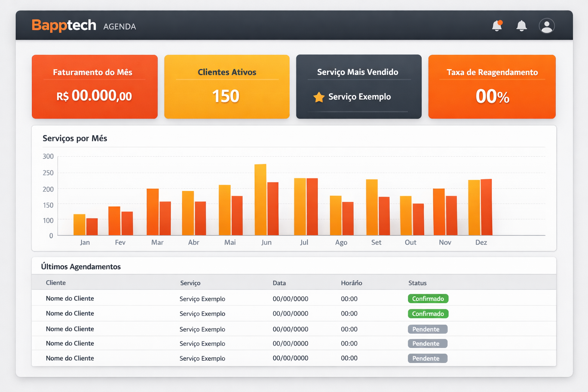588x392 pixels.
Task: Select the AGENDA menu item
Action: pyautogui.click(x=119, y=26)
